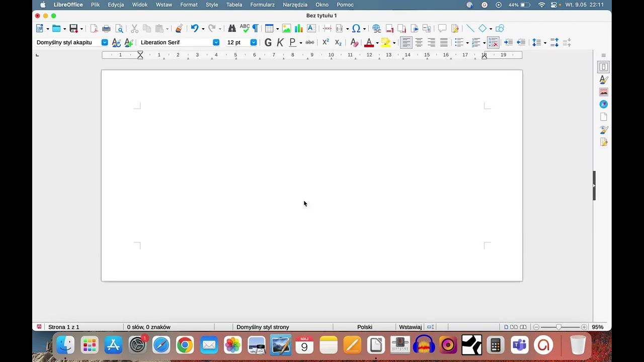Insert a page break
The height and width of the screenshot is (362, 644).
click(x=327, y=29)
